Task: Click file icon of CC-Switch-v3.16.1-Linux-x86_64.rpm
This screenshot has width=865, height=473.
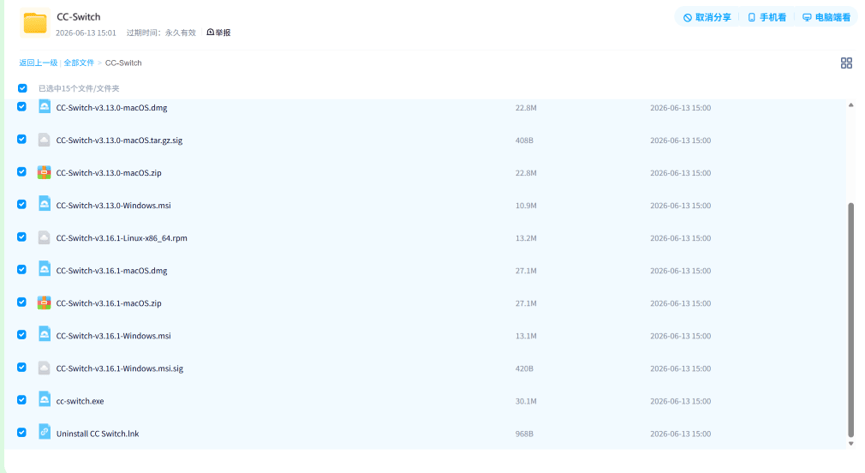Action: point(44,237)
